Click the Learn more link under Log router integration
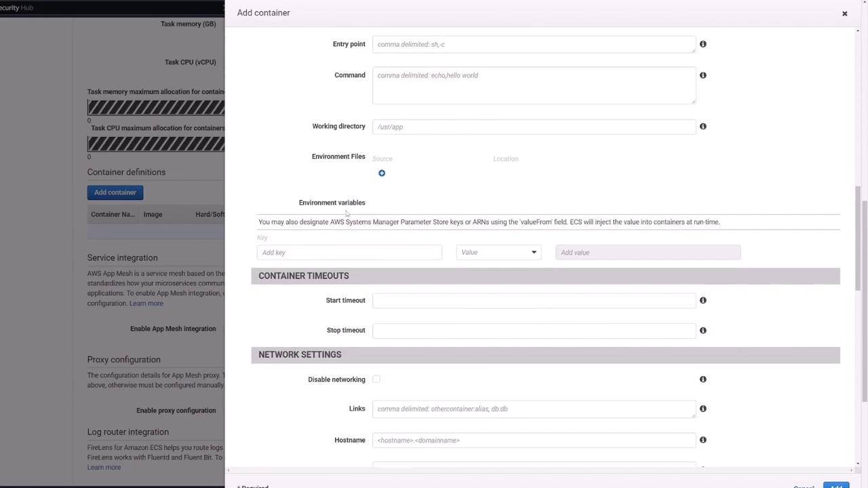 click(104, 468)
